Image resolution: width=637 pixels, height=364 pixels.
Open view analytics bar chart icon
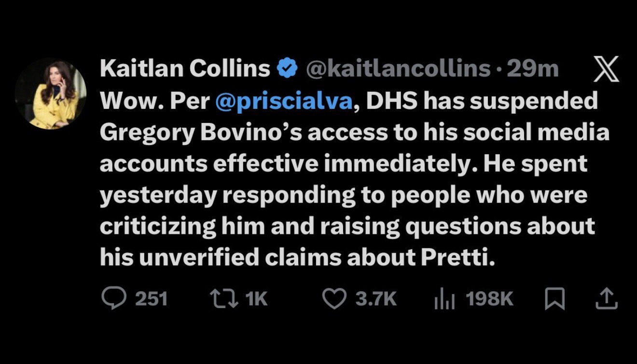click(x=444, y=299)
